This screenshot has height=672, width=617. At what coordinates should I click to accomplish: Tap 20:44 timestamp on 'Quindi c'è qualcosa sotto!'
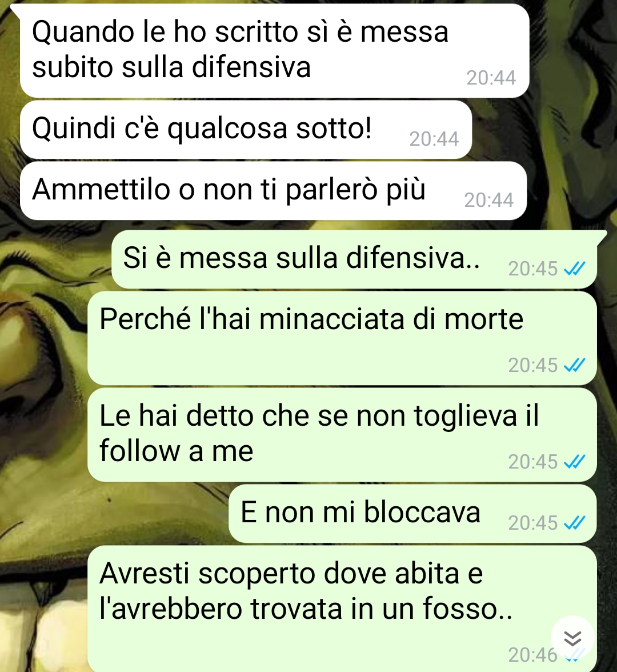tap(434, 139)
